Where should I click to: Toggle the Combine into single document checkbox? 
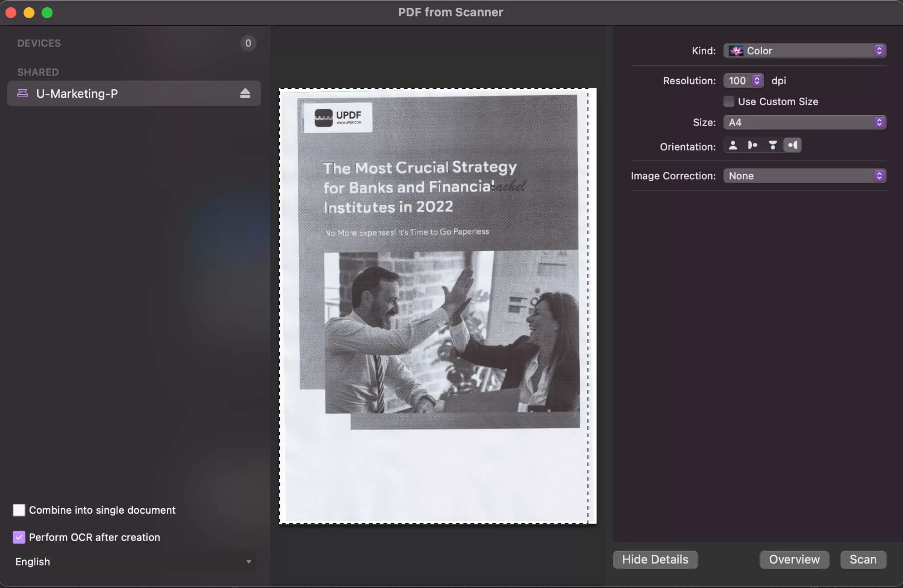pyautogui.click(x=19, y=510)
